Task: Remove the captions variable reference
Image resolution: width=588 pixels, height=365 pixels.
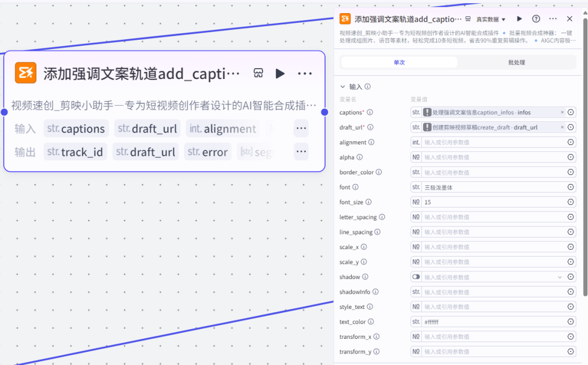Action: pos(562,112)
